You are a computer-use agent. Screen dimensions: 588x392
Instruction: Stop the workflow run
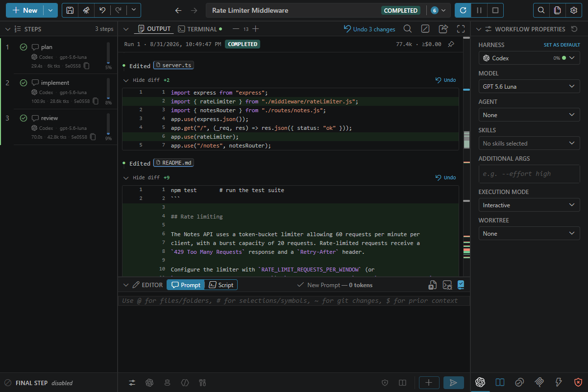click(495, 10)
